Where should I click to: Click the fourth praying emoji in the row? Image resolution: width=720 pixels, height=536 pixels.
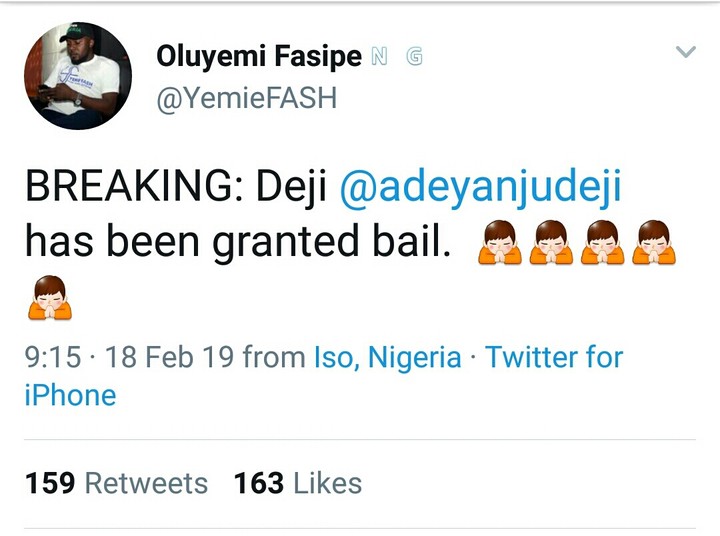[x=655, y=243]
